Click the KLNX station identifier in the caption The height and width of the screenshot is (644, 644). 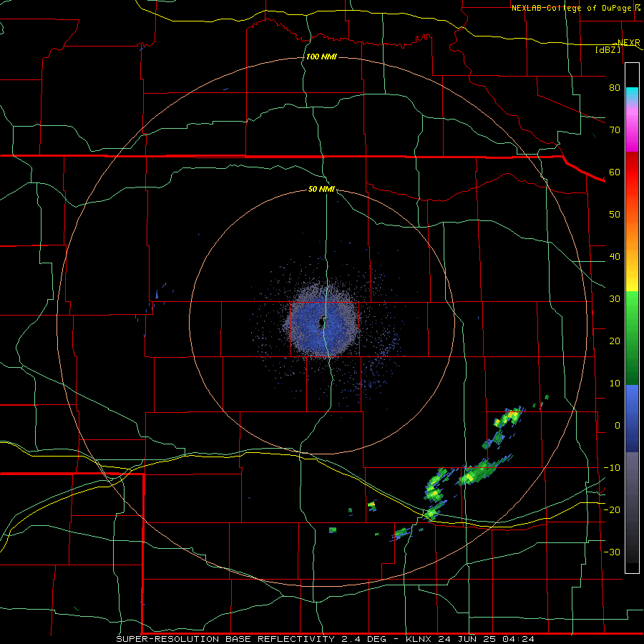420,639
